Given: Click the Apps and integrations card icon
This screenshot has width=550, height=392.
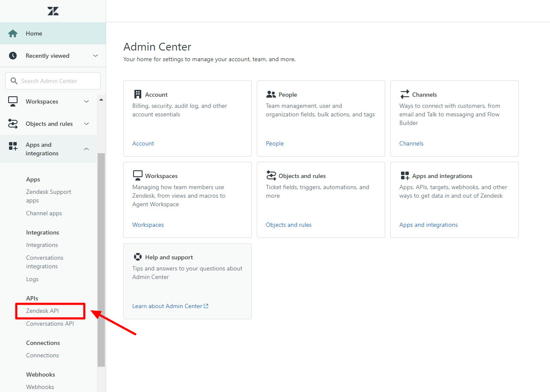Looking at the screenshot, I should 404,175.
